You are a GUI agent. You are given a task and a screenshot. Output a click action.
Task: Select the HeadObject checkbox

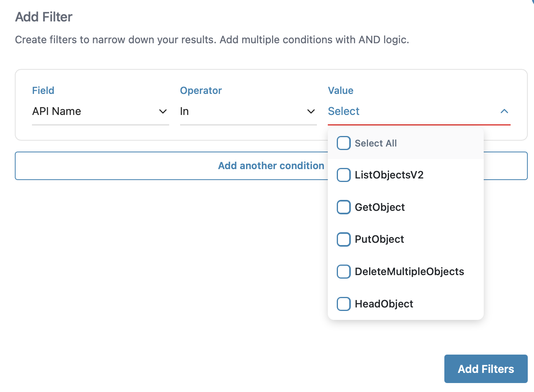pos(343,304)
